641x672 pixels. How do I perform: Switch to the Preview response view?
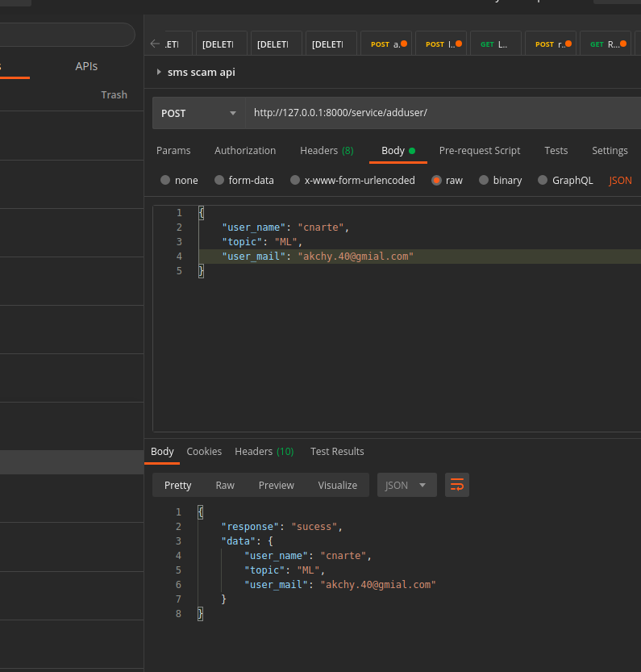click(x=276, y=485)
